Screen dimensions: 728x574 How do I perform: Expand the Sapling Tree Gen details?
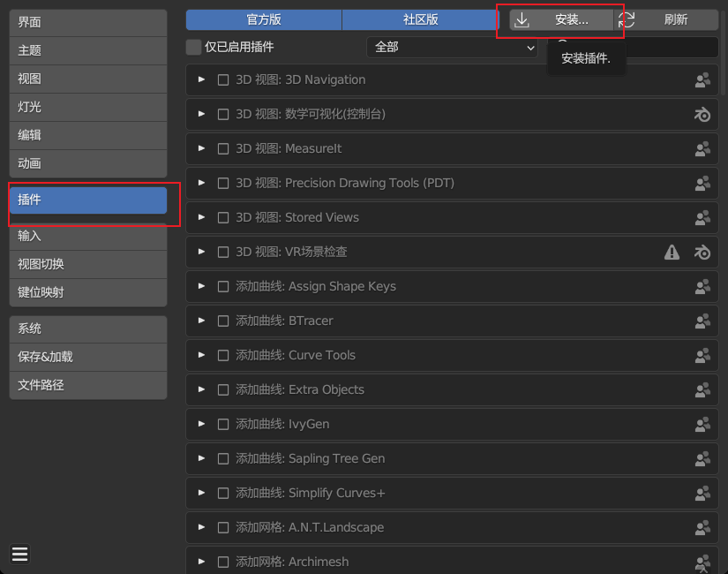point(201,457)
